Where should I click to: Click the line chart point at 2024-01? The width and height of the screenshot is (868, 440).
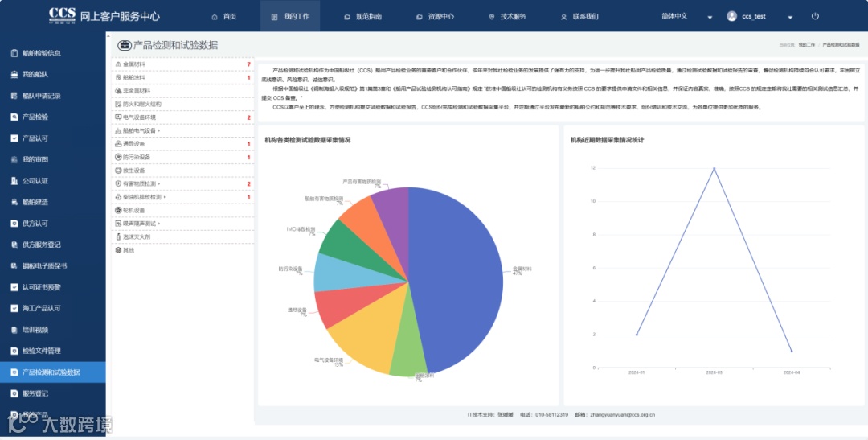[x=637, y=334]
